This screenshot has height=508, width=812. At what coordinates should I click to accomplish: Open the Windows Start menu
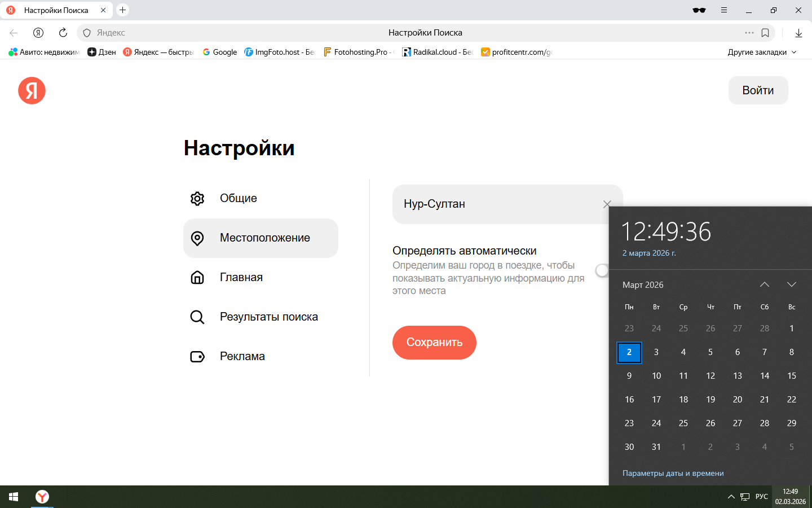(x=14, y=497)
